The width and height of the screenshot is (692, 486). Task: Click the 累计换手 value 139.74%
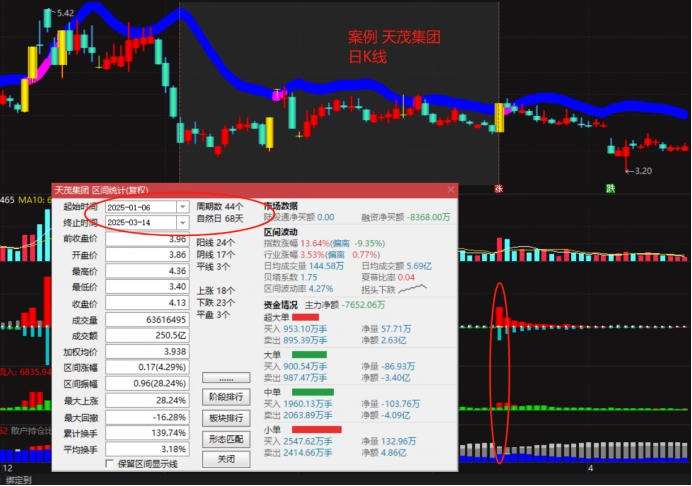point(147,433)
